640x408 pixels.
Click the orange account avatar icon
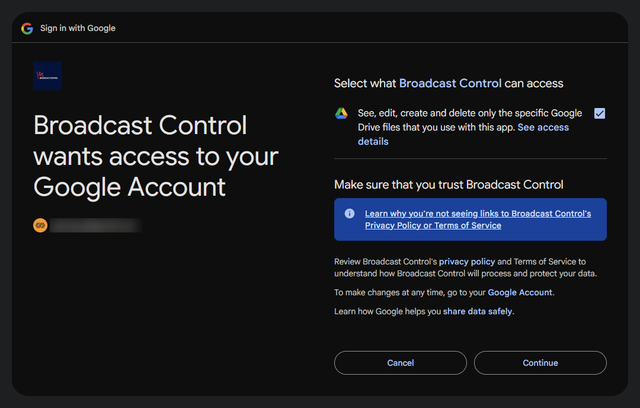[x=40, y=225]
